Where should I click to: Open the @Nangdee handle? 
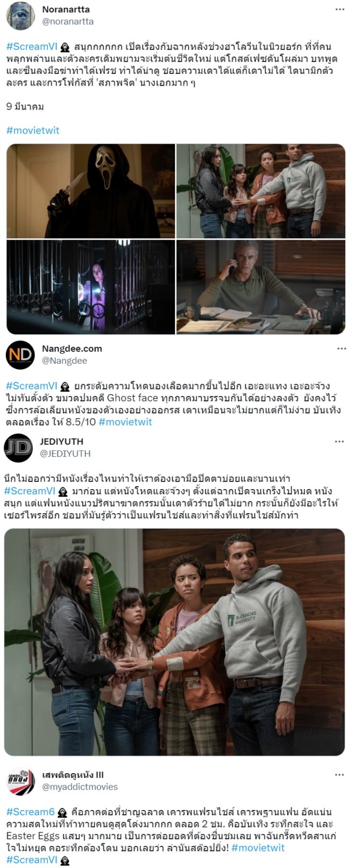(x=64, y=361)
